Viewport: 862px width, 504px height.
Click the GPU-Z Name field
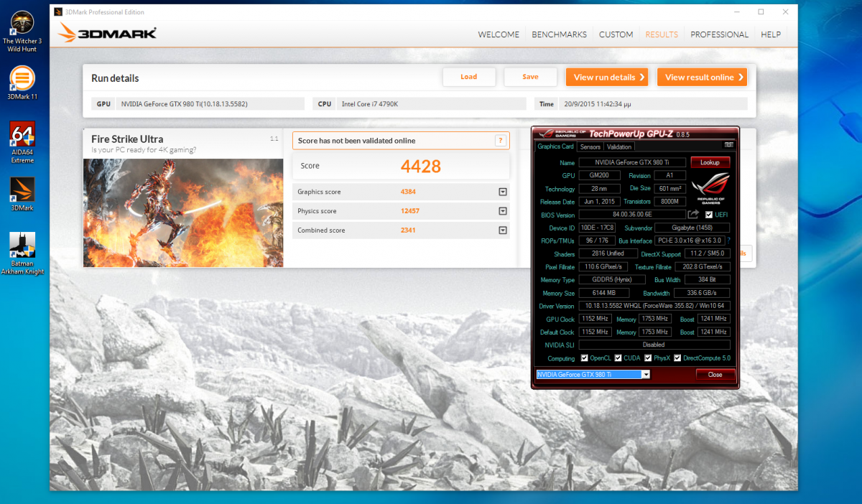point(632,163)
